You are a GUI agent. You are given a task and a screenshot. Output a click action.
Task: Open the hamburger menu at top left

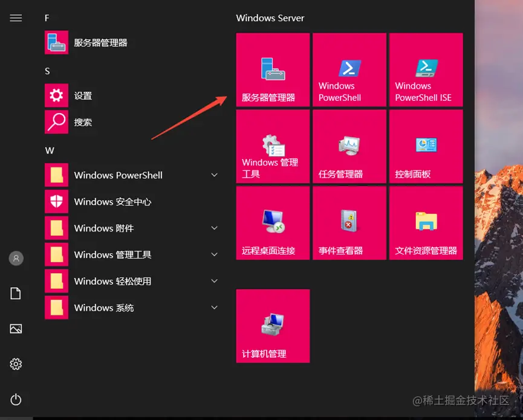point(16,18)
